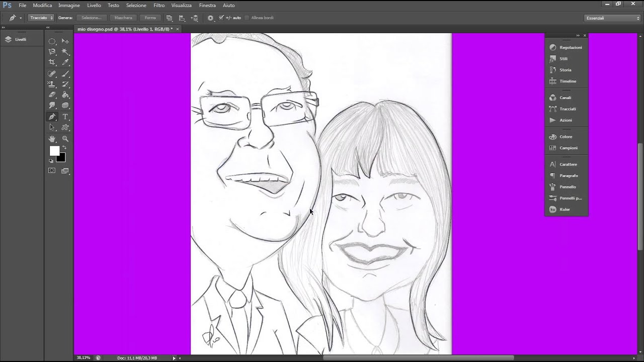Open the Pen tool preset picker
The width and height of the screenshot is (644, 362).
point(15,18)
